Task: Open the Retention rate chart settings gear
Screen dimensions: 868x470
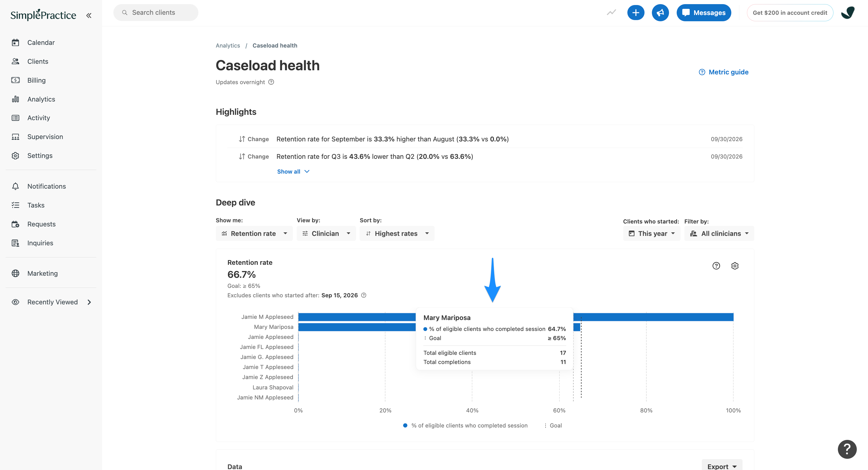Action: click(x=735, y=266)
